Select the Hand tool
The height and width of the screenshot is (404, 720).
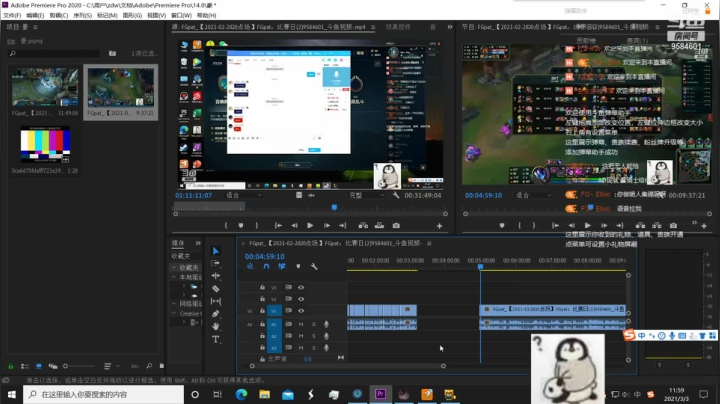215,326
